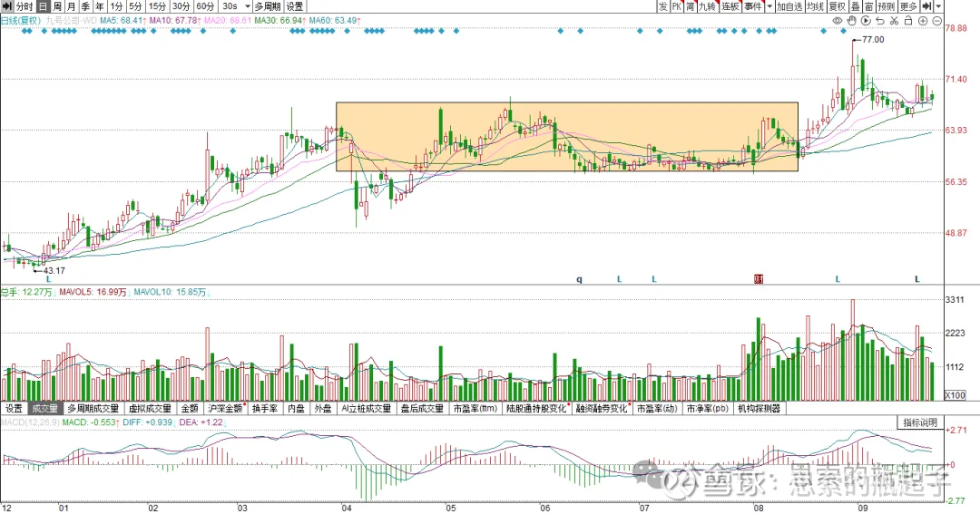The image size is (980, 514).
Task: Click the X100 volume scale label
Action: (955, 395)
